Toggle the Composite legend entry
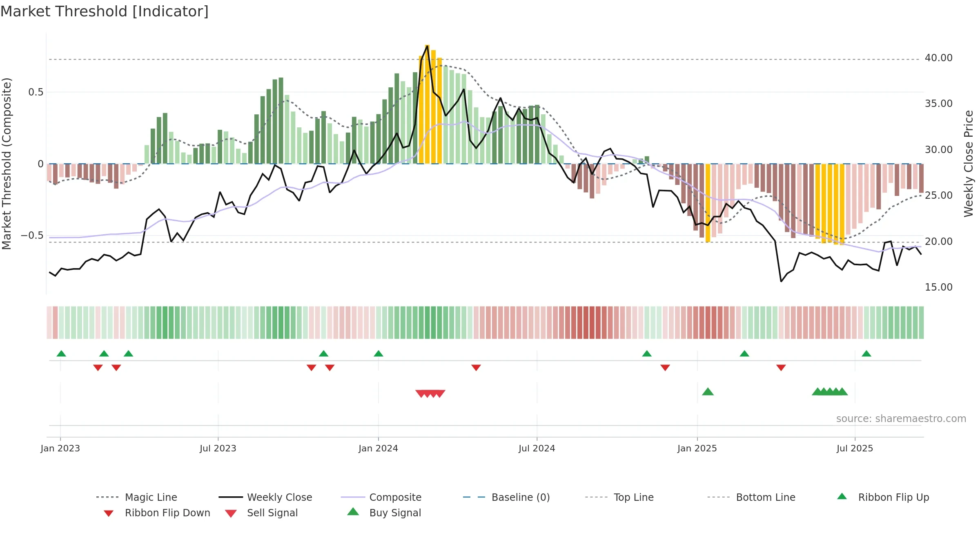Viewport: 980px width, 551px height. point(381,497)
